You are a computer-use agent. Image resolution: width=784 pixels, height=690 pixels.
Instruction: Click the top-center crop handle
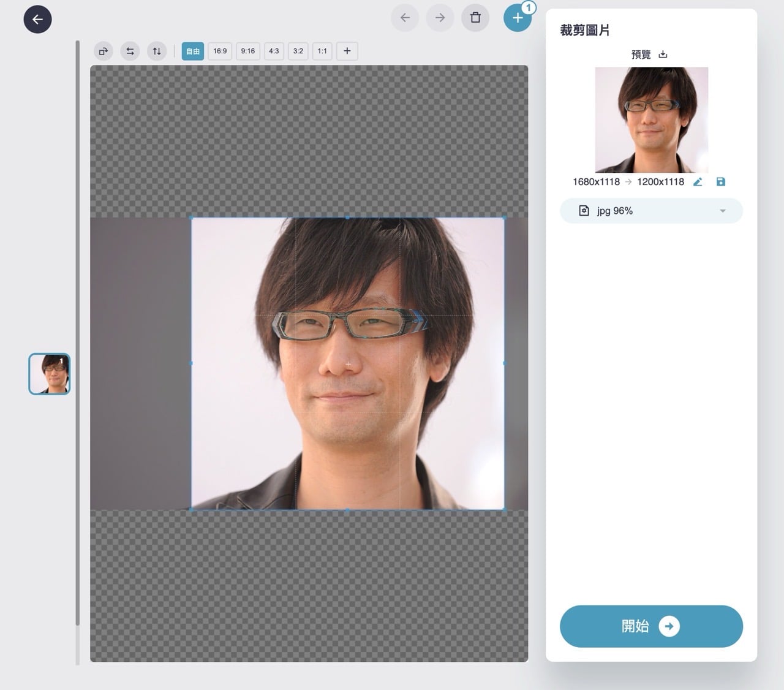[x=348, y=218]
